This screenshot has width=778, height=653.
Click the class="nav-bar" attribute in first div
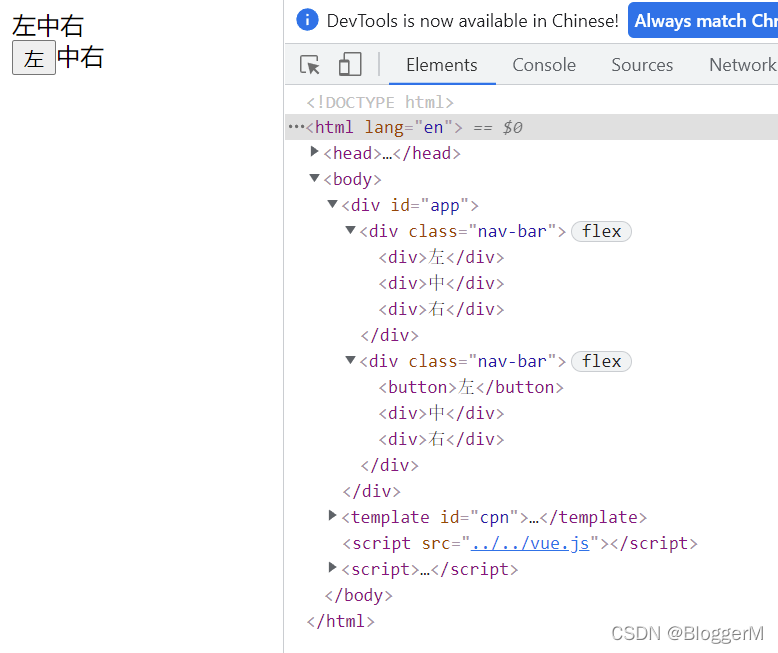coord(482,232)
